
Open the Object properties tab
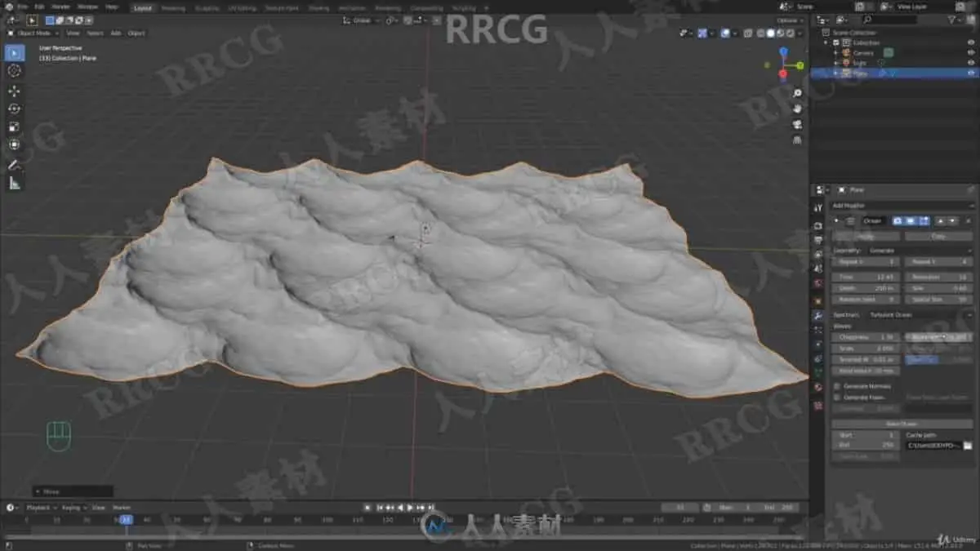[x=817, y=300]
